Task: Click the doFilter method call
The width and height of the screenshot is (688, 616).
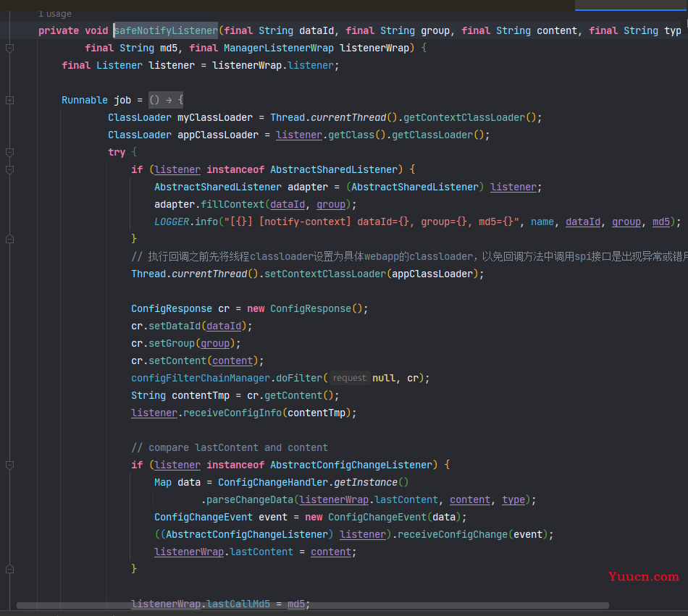Action: [299, 378]
